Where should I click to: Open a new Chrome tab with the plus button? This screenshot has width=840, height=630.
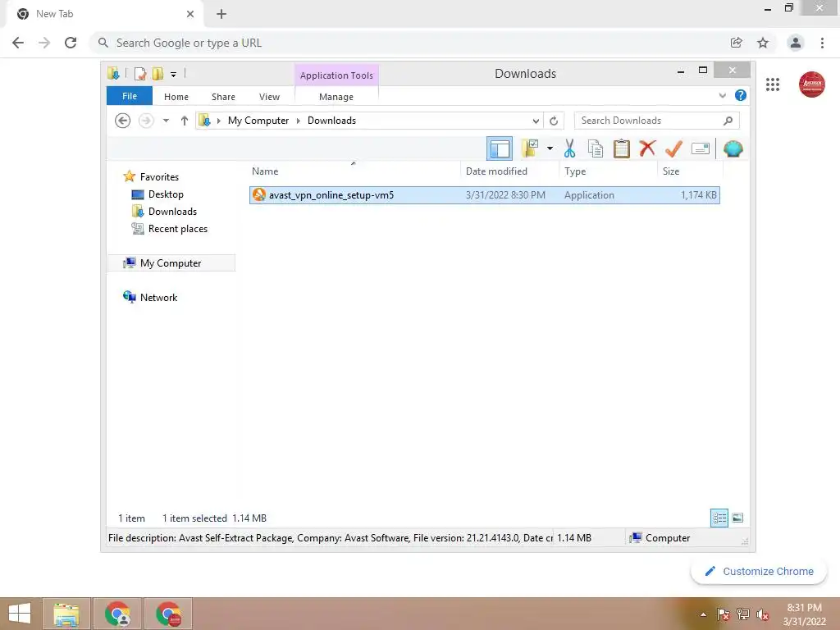point(221,14)
